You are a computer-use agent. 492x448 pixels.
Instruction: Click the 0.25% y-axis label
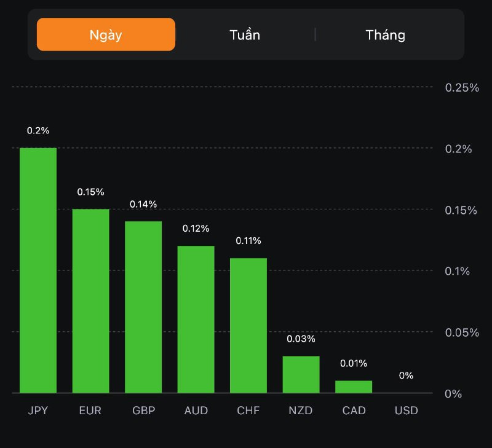[462, 88]
